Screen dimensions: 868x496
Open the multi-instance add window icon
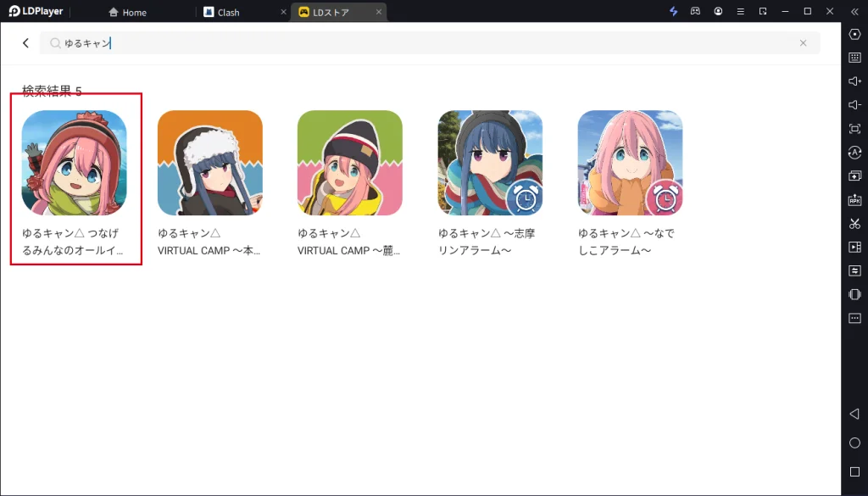[854, 176]
